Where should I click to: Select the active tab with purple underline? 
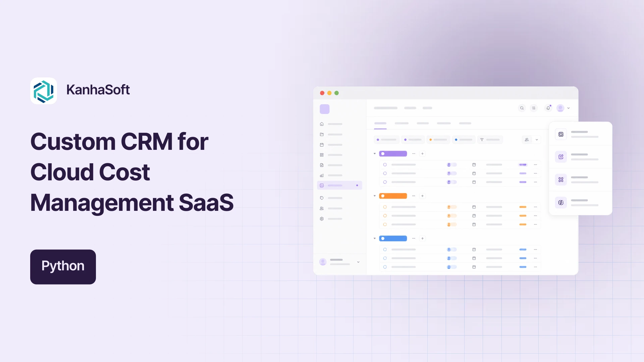[x=380, y=124]
